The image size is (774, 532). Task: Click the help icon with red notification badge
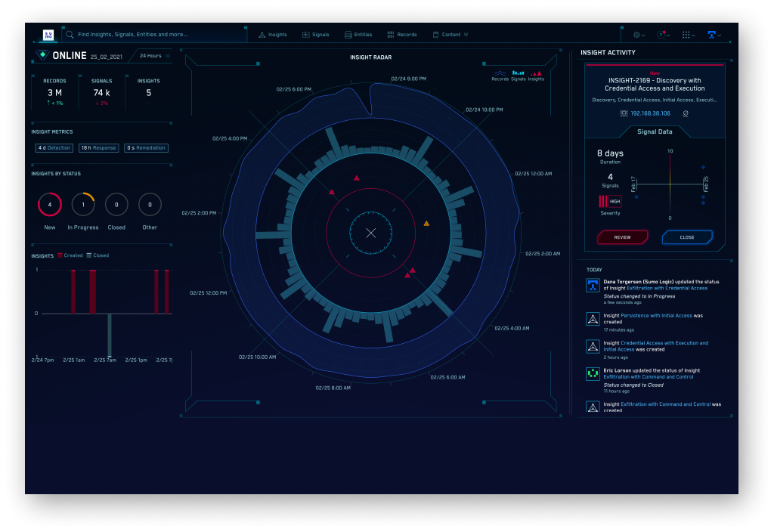tap(661, 34)
